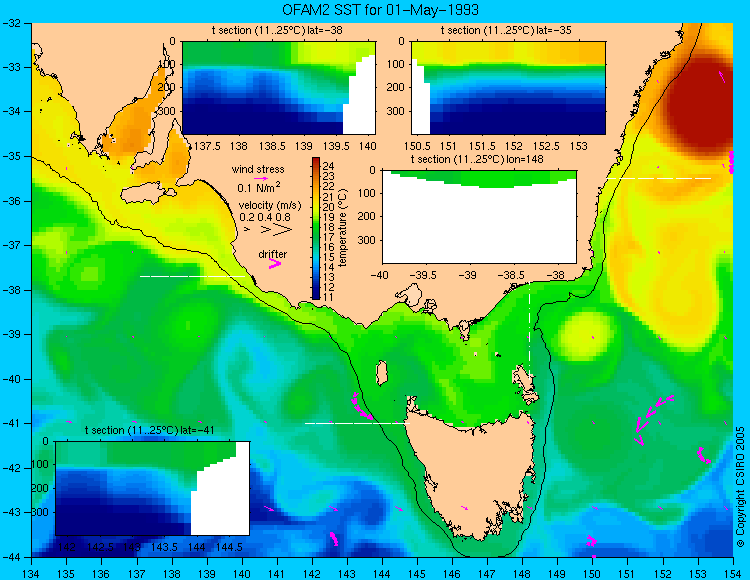Pick the green 18 level on temperature colorbar
This screenshot has height=580, width=750.
click(x=316, y=227)
